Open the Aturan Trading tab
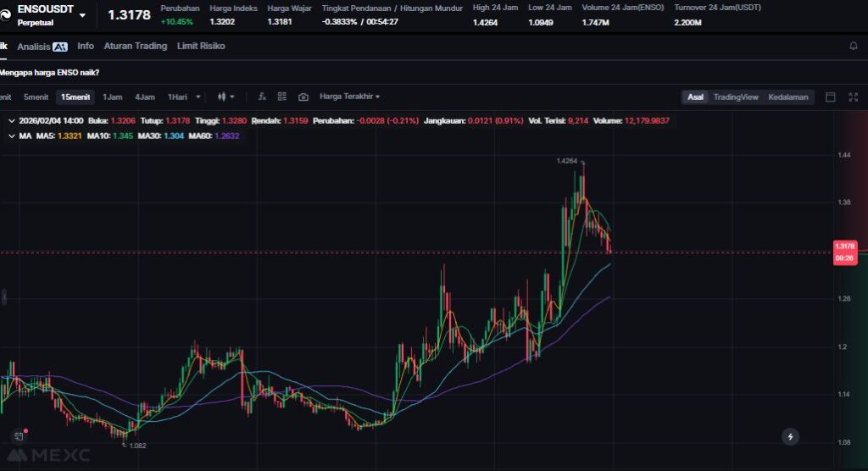 click(x=135, y=46)
